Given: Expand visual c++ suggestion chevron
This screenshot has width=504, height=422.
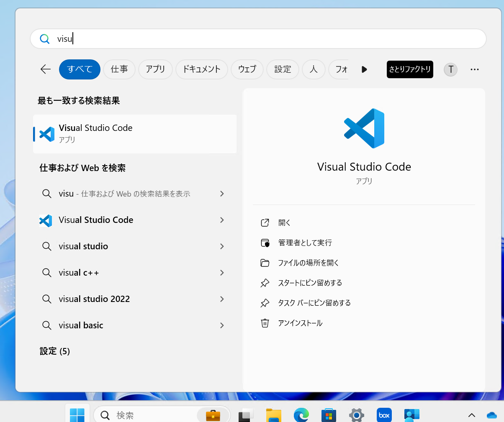Looking at the screenshot, I should [x=222, y=273].
